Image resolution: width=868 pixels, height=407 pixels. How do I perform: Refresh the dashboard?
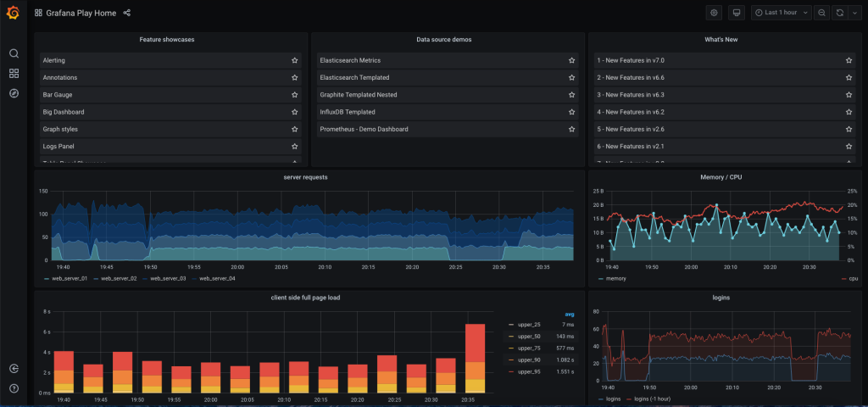click(x=839, y=13)
